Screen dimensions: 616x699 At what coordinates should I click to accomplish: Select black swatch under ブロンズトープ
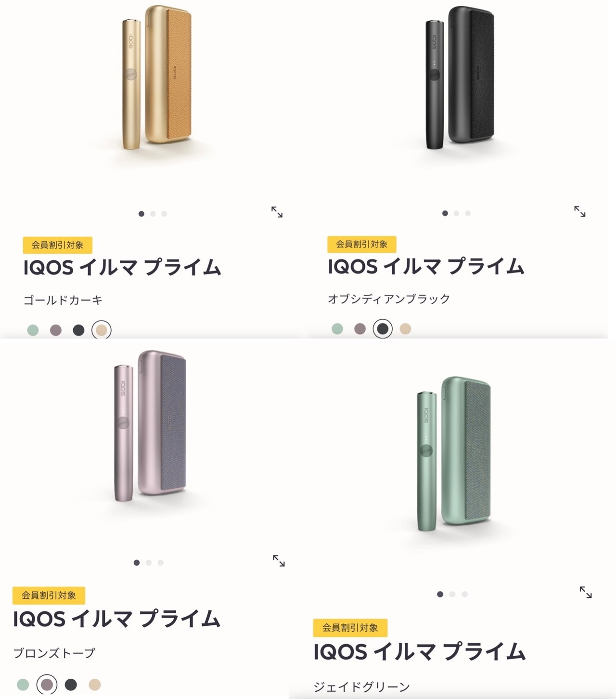click(x=71, y=685)
